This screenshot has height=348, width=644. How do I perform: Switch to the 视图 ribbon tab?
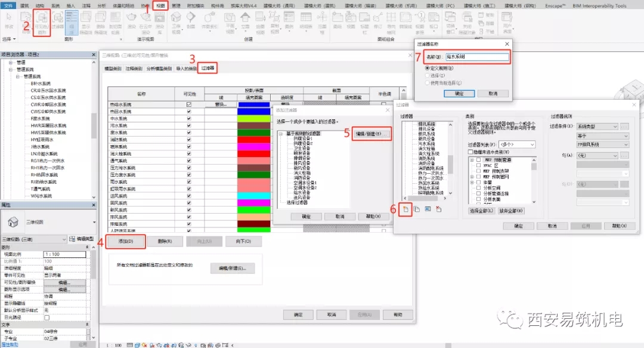[x=160, y=6]
